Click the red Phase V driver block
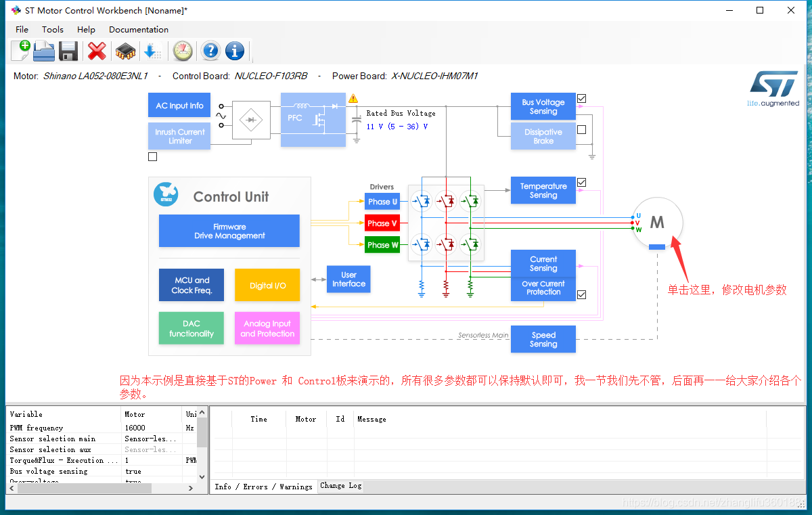The height and width of the screenshot is (515, 812). pyautogui.click(x=382, y=223)
